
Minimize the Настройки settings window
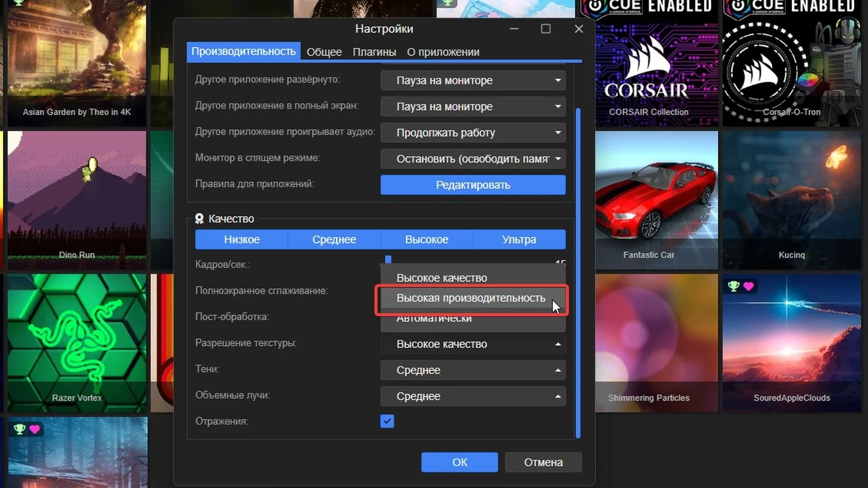coord(514,29)
